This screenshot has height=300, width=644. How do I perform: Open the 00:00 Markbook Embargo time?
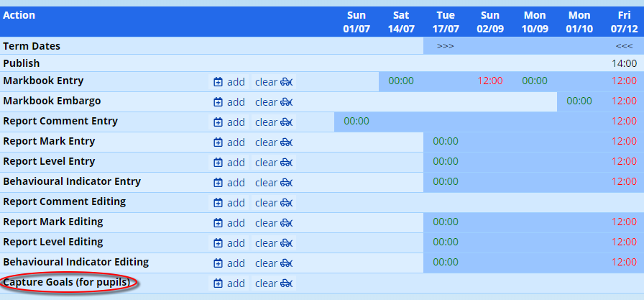pyautogui.click(x=579, y=101)
